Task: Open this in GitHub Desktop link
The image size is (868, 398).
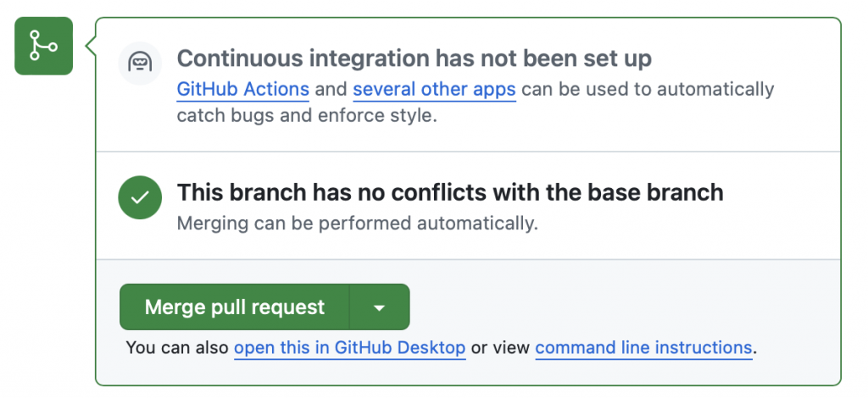Action: coord(350,348)
